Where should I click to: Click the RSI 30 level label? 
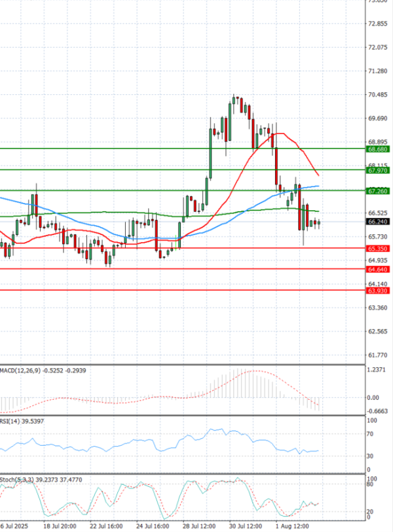coord(371,456)
